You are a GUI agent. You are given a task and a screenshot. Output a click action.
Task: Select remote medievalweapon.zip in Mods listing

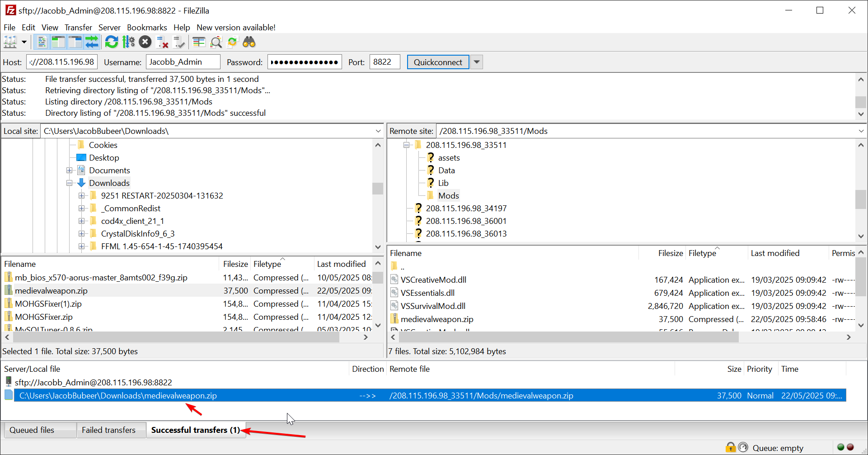437,319
